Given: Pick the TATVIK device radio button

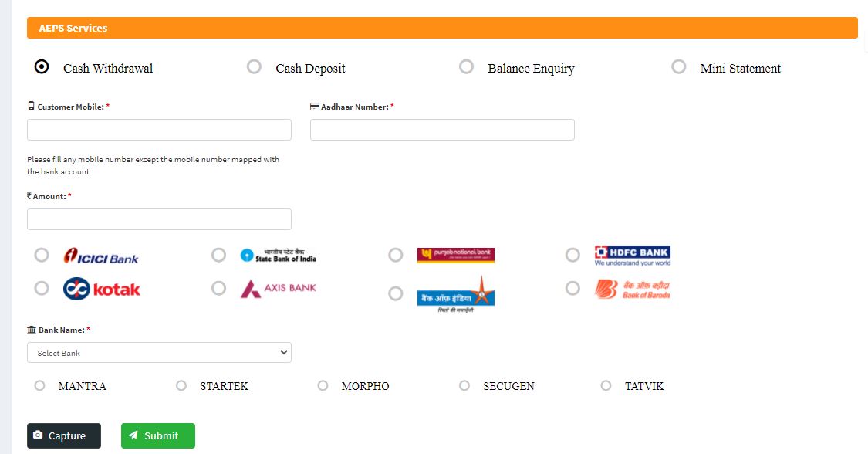Looking at the screenshot, I should (x=606, y=386).
